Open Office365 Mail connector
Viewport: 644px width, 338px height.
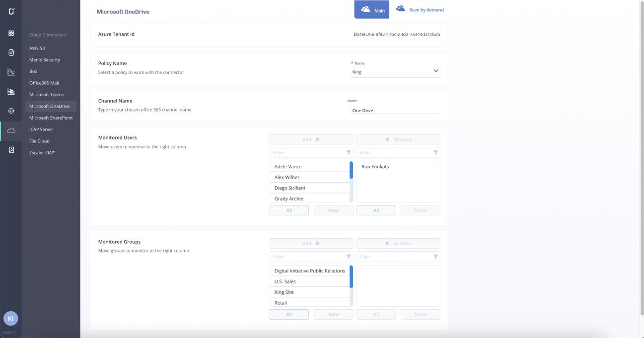[44, 83]
